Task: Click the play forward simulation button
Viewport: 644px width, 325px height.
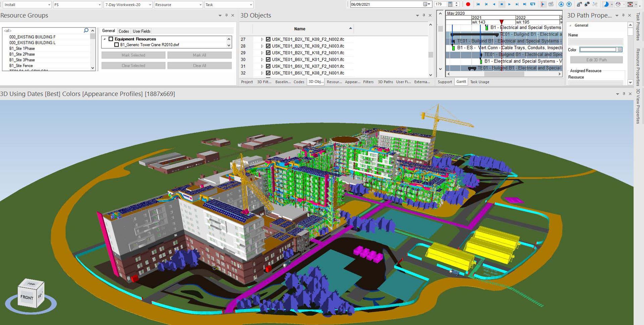Action: (x=509, y=4)
